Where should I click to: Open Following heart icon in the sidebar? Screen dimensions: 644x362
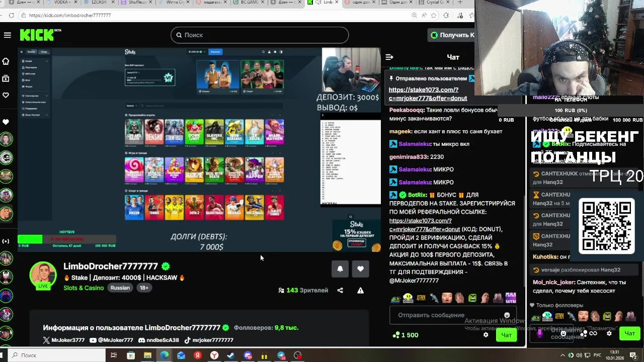pyautogui.click(x=6, y=95)
